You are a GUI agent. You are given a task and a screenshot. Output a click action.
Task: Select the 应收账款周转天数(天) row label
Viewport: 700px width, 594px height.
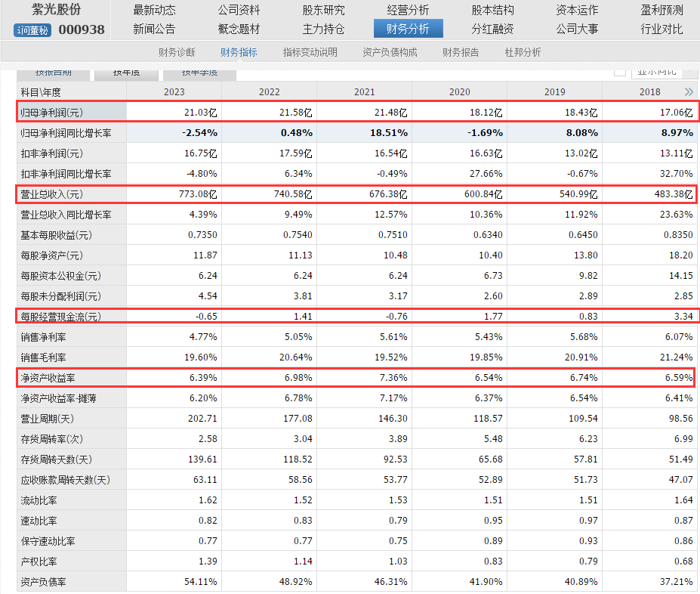coord(65,480)
